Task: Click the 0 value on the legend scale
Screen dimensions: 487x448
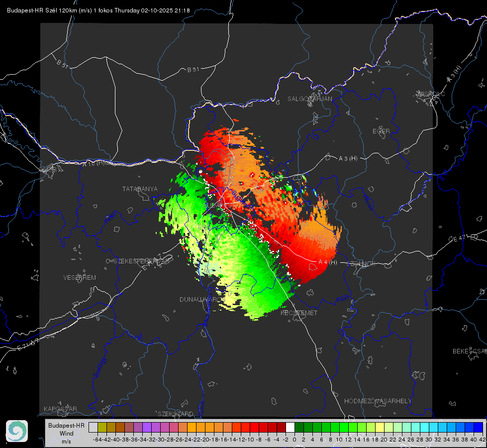Action: coord(294,440)
